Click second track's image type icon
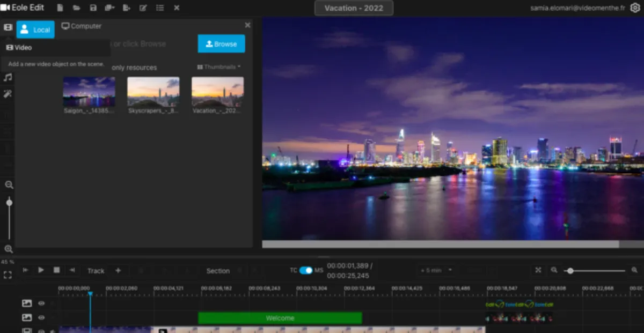644x333 pixels. (x=27, y=318)
